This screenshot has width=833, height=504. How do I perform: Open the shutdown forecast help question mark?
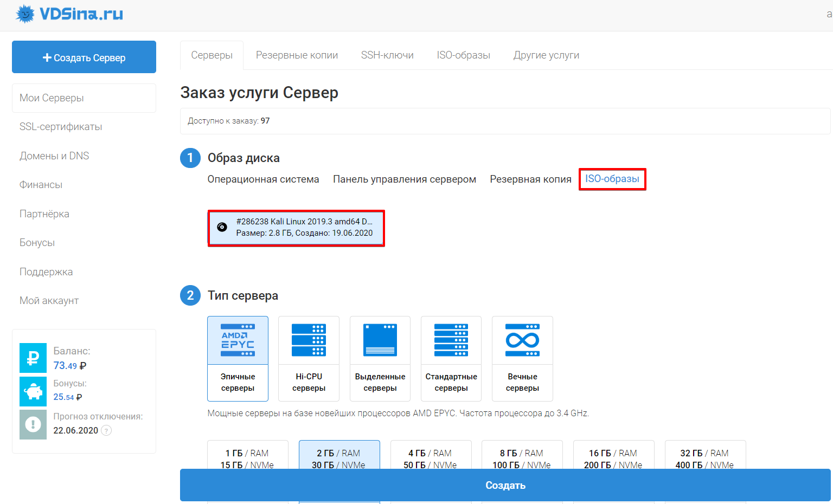tap(107, 430)
